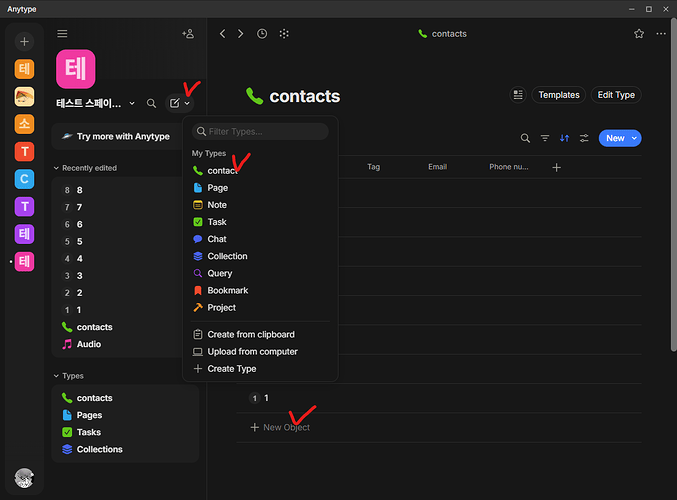The image size is (677, 500).
Task: Toggle the sidebar hamburger menu
Action: (x=62, y=34)
